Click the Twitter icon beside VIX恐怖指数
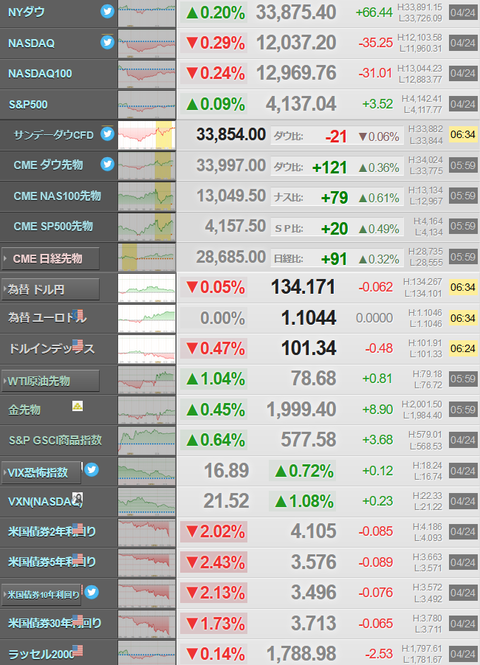Image resolution: width=480 pixels, height=665 pixels. point(91,469)
